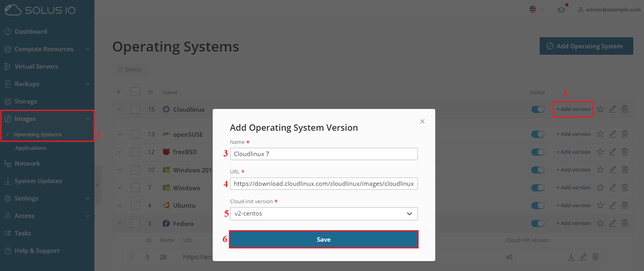This screenshot has height=271, width=644.
Task: Focus the URL input field
Action: click(x=324, y=183)
